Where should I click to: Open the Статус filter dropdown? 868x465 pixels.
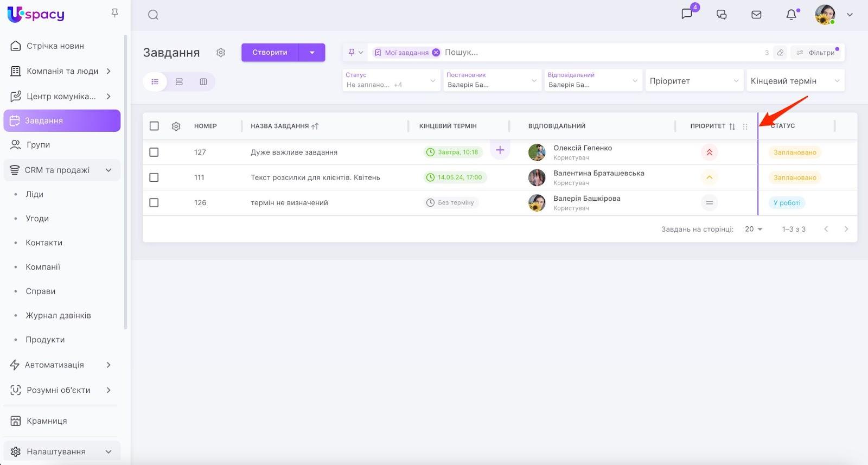[391, 80]
